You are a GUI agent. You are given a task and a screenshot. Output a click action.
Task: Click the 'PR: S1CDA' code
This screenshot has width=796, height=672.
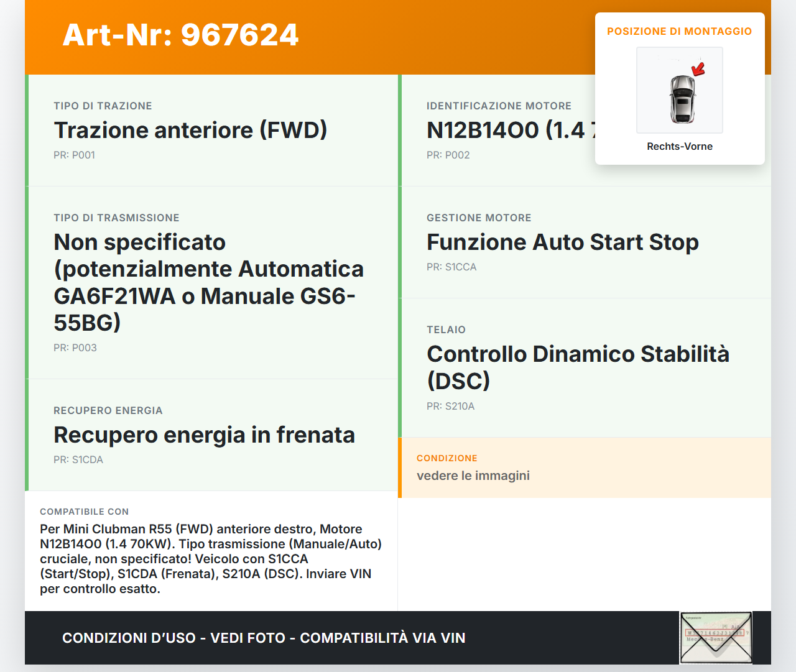(x=78, y=459)
